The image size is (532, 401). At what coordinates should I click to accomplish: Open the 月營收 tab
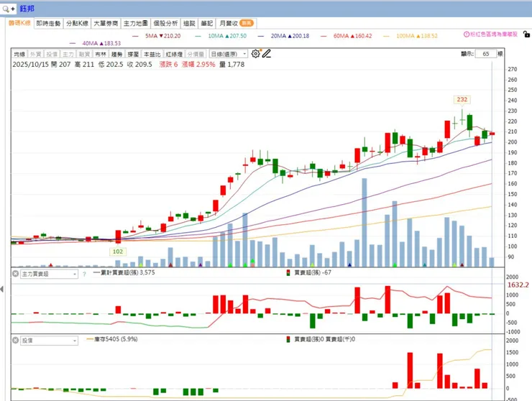coord(236,24)
